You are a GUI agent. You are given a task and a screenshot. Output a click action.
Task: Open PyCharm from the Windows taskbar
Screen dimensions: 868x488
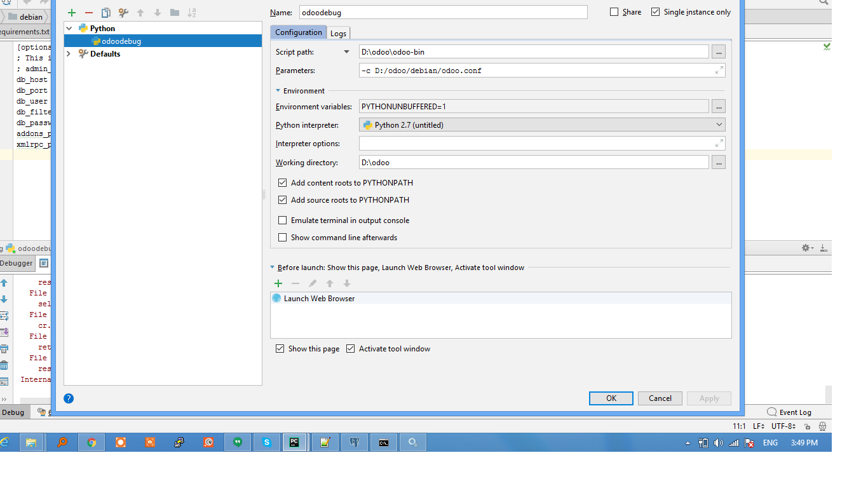point(294,442)
